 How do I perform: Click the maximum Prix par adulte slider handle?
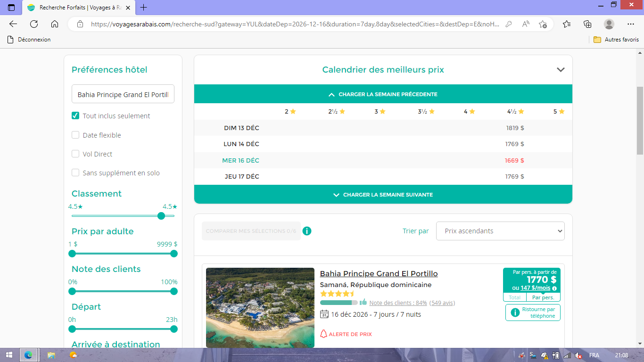click(x=174, y=254)
